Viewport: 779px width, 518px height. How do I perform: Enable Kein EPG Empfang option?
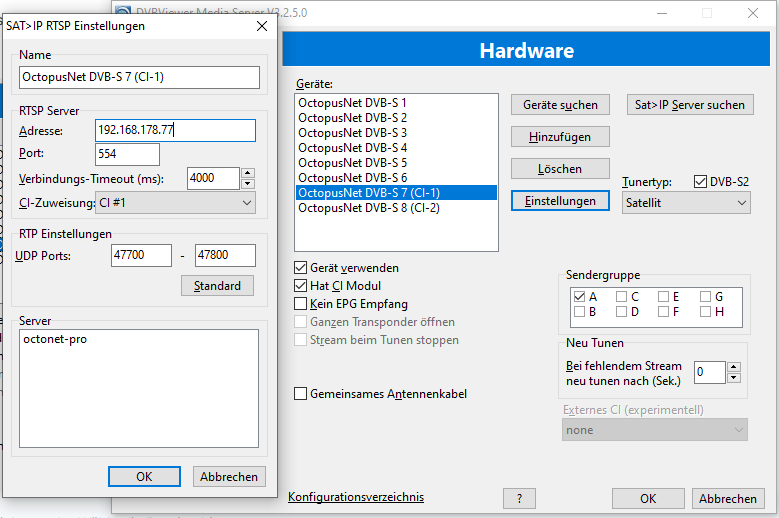click(301, 304)
